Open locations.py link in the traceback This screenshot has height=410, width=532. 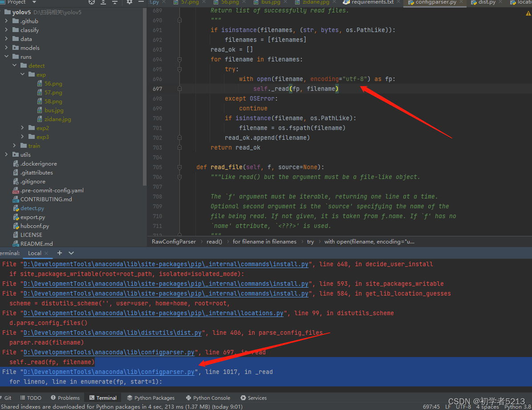(153, 313)
